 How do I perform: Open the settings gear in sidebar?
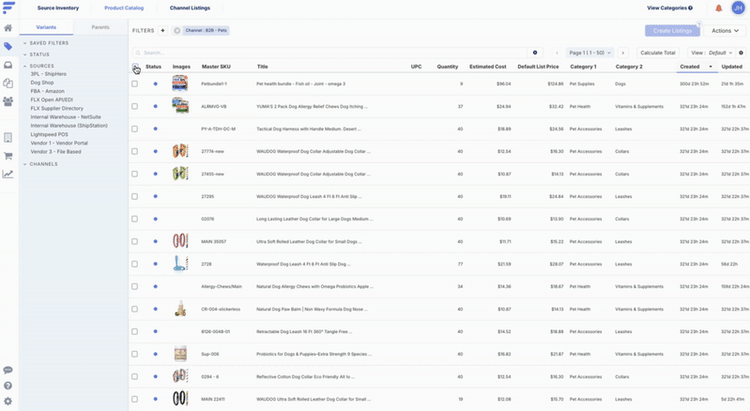point(8,402)
